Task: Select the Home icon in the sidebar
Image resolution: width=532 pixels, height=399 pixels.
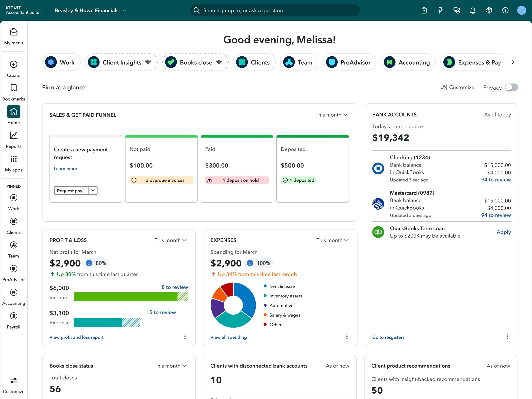Action: tap(13, 112)
